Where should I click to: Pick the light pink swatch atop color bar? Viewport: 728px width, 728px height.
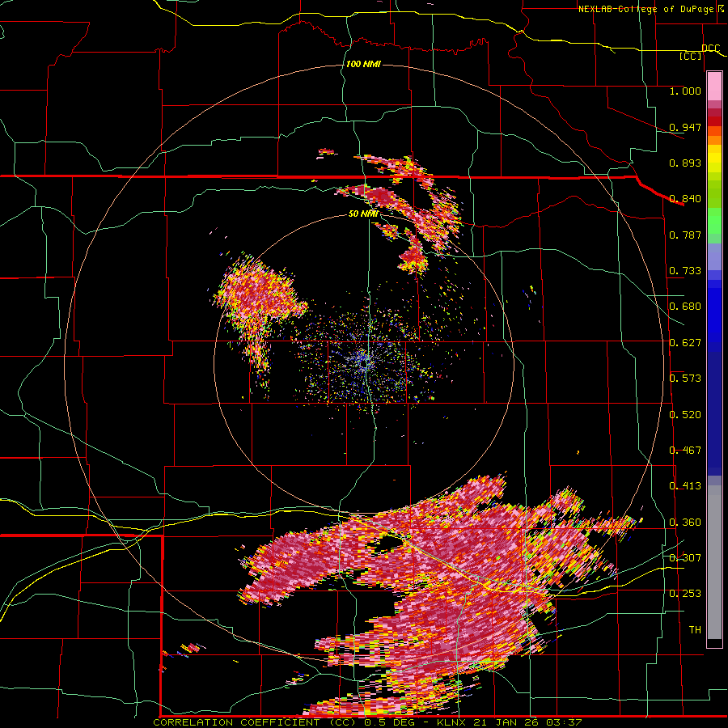[714, 87]
